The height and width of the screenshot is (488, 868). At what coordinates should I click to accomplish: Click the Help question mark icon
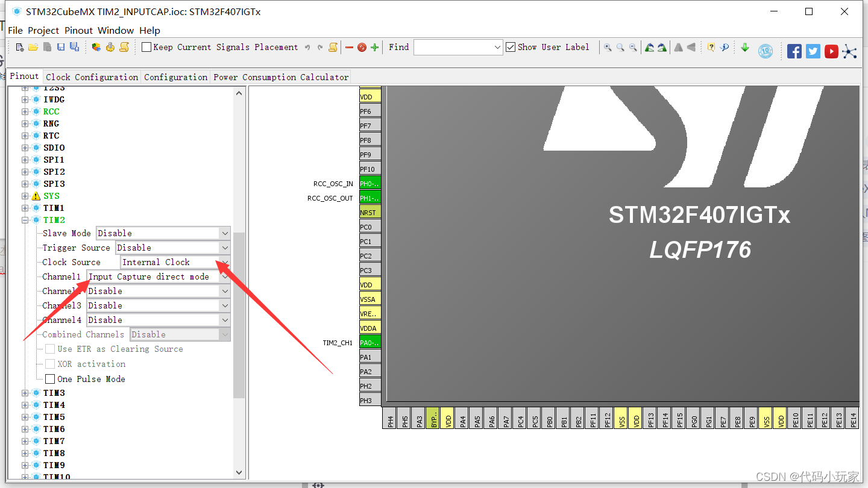pyautogui.click(x=711, y=47)
